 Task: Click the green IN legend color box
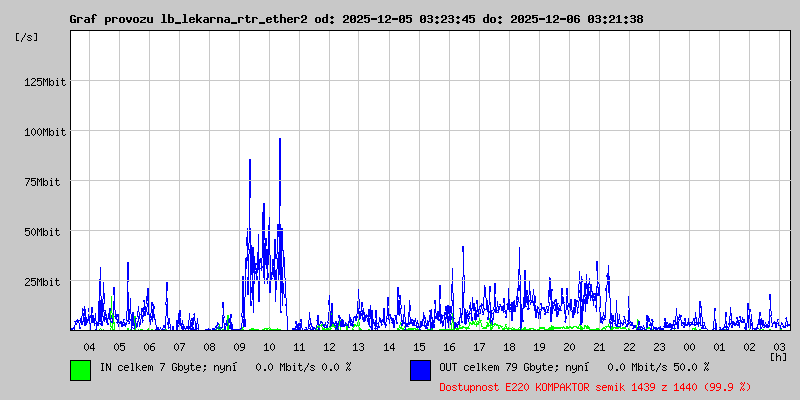pyautogui.click(x=81, y=370)
